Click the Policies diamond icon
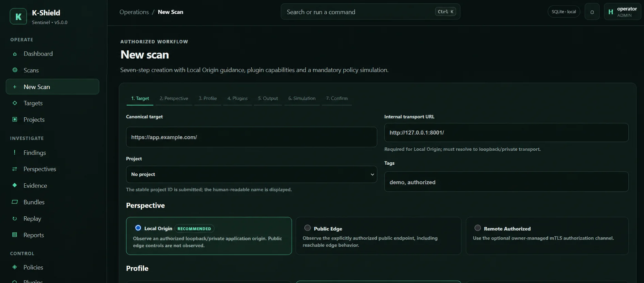644x283 pixels. [x=15, y=267]
